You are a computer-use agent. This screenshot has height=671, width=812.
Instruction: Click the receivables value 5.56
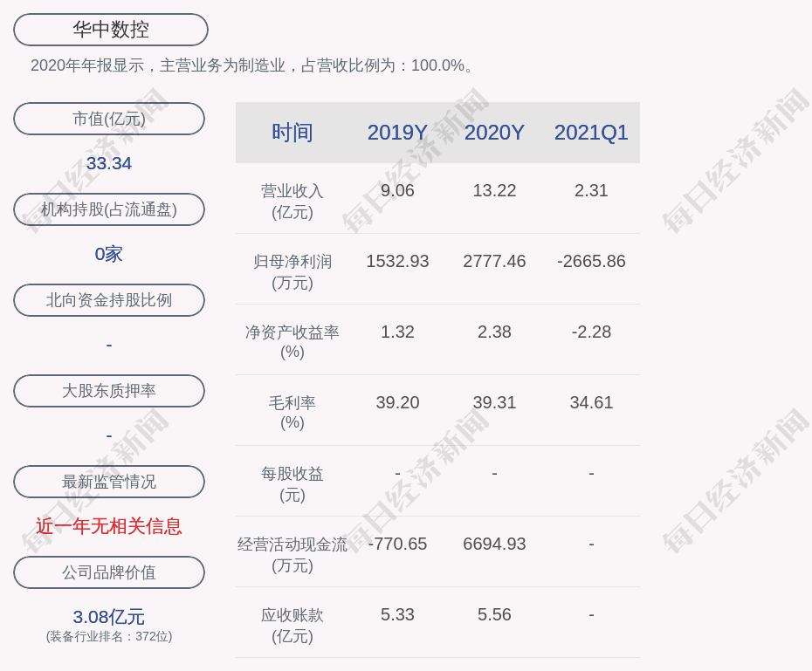click(494, 614)
